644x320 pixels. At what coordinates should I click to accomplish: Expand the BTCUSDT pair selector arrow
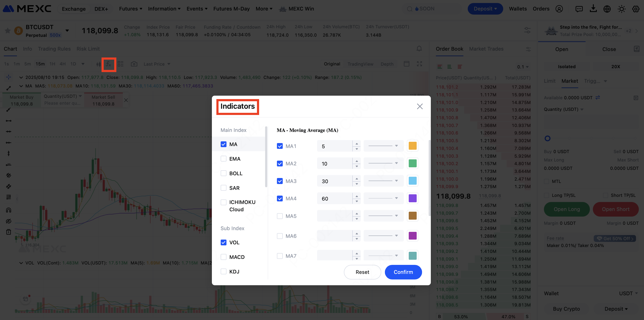[67, 30]
